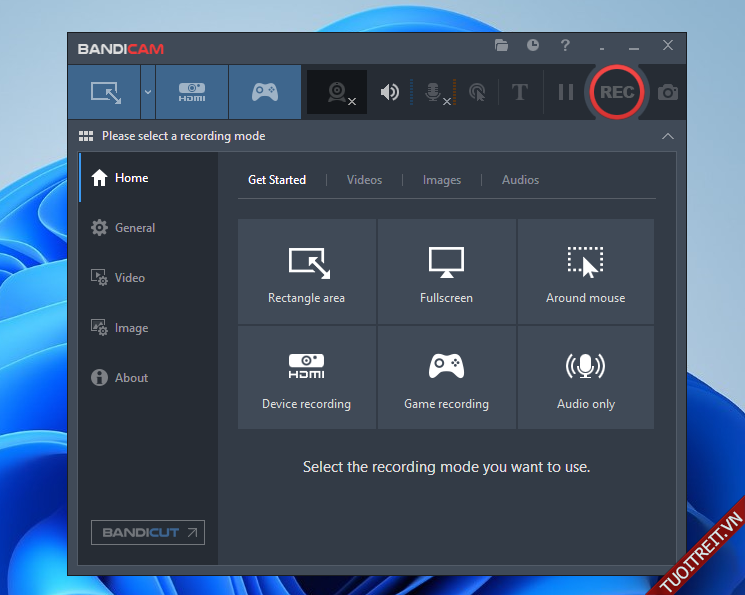Image resolution: width=745 pixels, height=595 pixels.
Task: Open the recording mode dropdown arrow
Action: coord(148,92)
